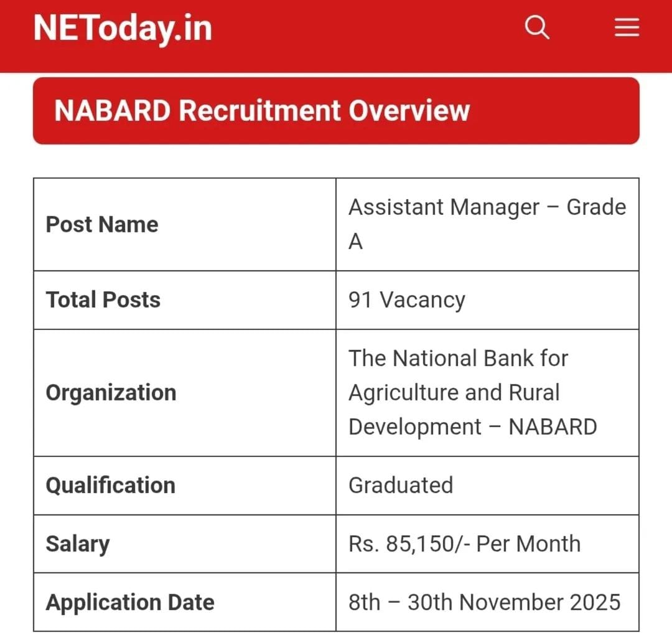This screenshot has width=672, height=640.
Task: Select the Total Posts label
Action: click(x=103, y=299)
